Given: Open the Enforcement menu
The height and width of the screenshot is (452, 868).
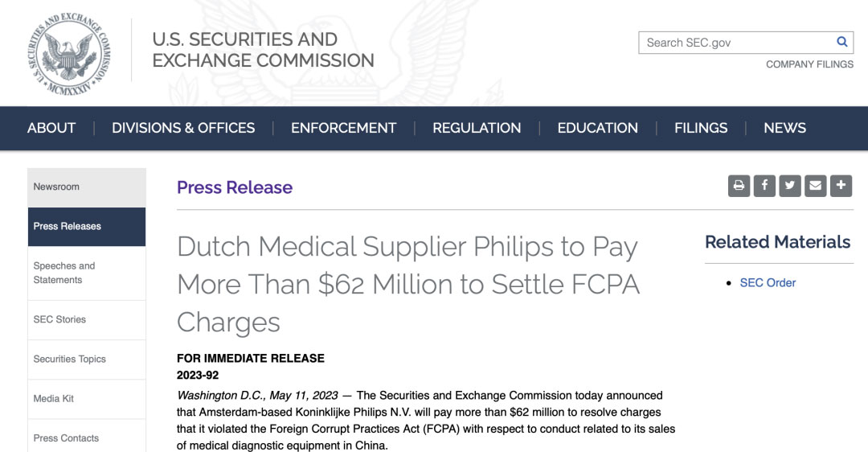Looking at the screenshot, I should (x=343, y=128).
